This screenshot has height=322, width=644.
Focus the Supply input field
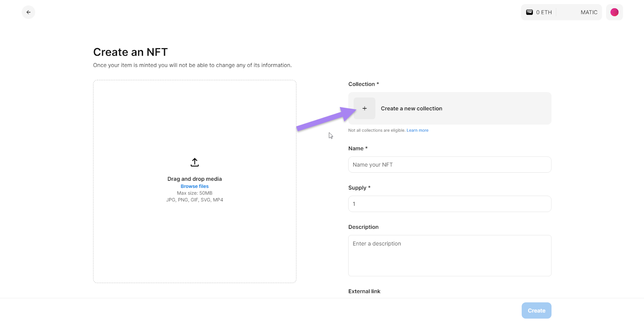450,204
